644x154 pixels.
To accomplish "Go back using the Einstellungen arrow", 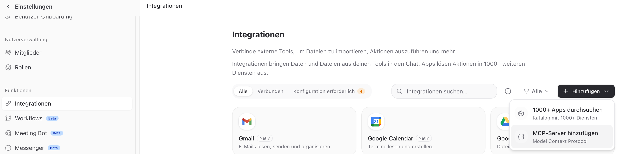I will [8, 7].
